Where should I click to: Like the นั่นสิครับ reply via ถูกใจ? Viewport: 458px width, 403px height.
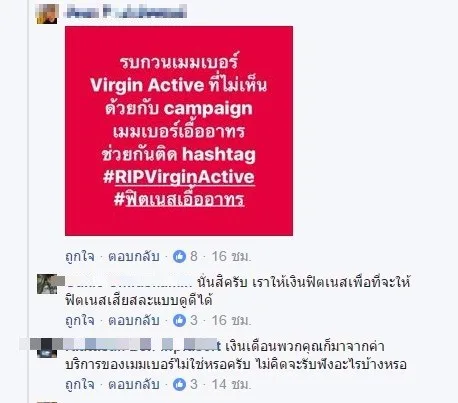(x=80, y=320)
